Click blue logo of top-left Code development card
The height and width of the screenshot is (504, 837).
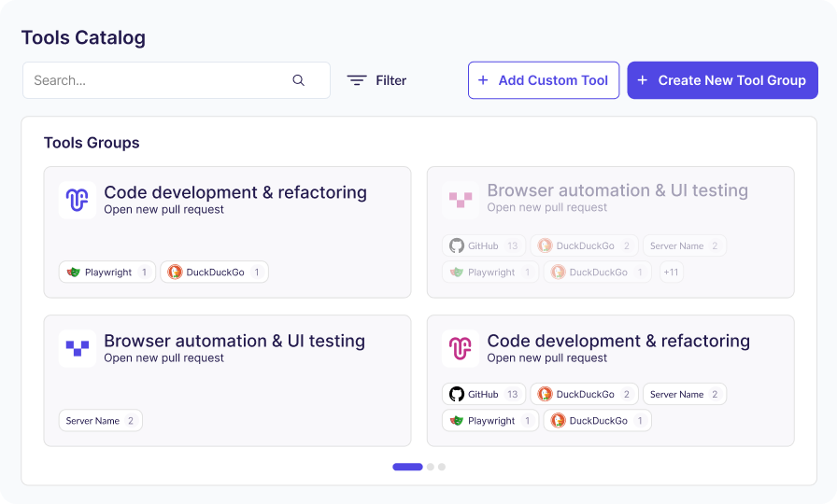(x=78, y=200)
